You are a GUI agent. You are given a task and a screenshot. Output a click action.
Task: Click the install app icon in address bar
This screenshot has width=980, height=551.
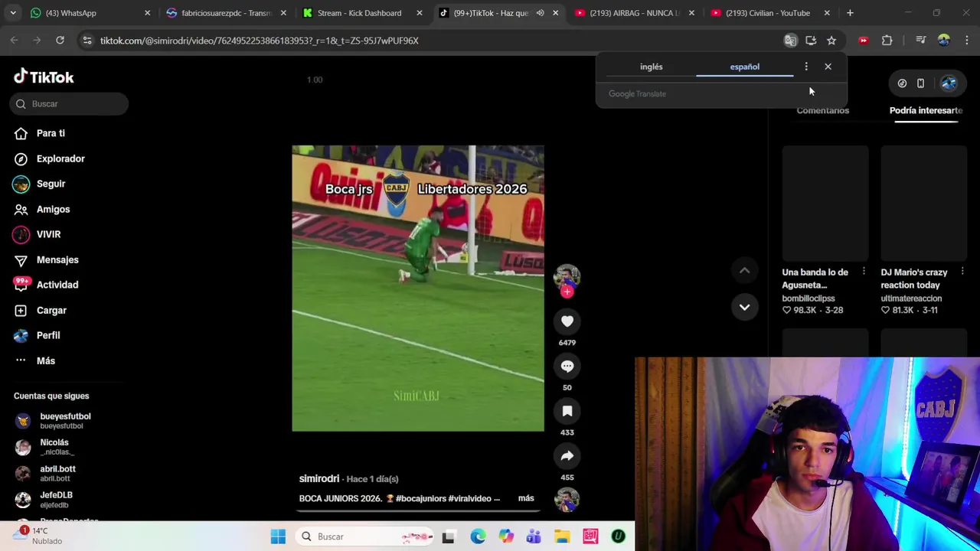811,41
